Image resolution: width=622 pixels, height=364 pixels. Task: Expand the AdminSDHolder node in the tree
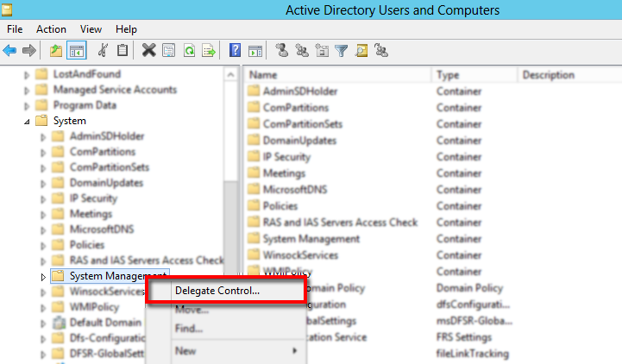click(43, 137)
